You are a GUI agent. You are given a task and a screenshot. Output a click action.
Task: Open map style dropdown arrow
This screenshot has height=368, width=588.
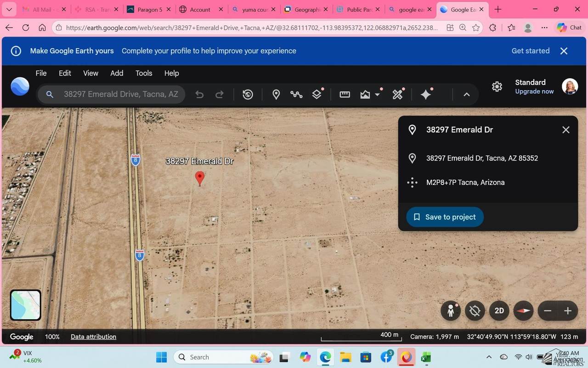(x=378, y=95)
